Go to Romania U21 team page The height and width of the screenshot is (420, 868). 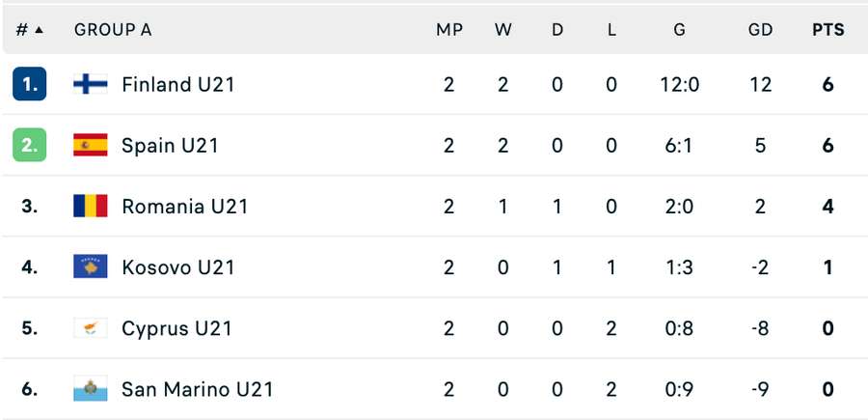(x=184, y=207)
